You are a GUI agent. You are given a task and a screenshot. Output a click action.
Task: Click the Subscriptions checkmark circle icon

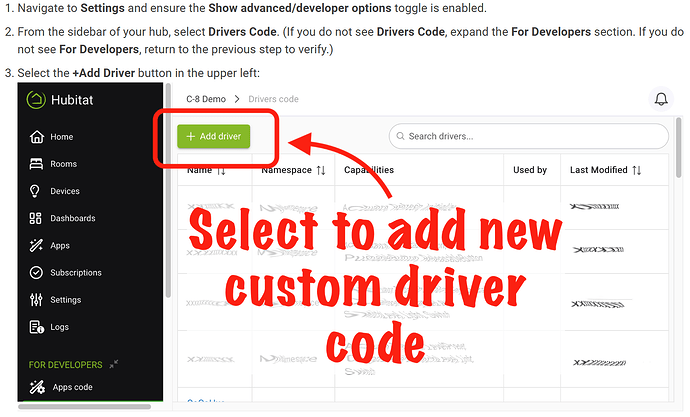[x=36, y=273]
